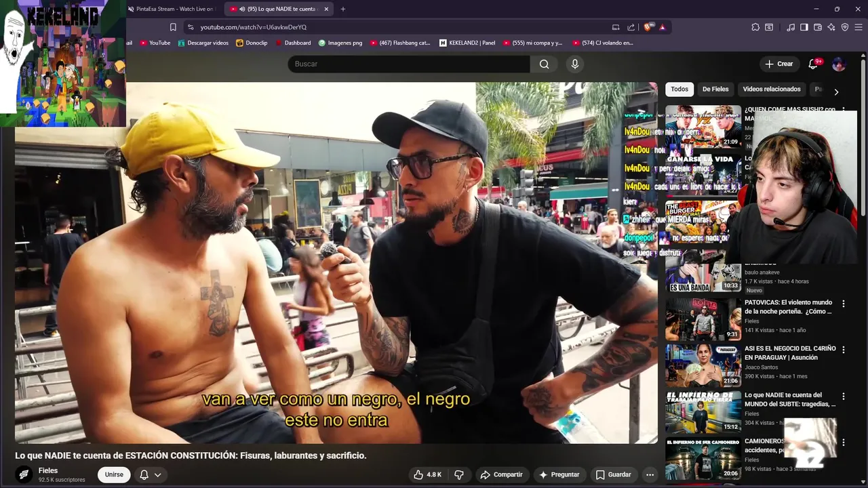Open the music note playlist icon
868x488 pixels.
(791, 27)
